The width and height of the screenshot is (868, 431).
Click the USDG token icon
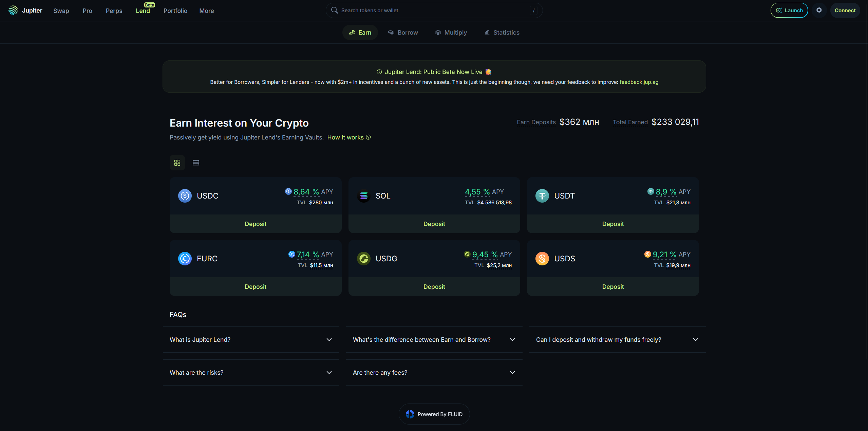363,259
